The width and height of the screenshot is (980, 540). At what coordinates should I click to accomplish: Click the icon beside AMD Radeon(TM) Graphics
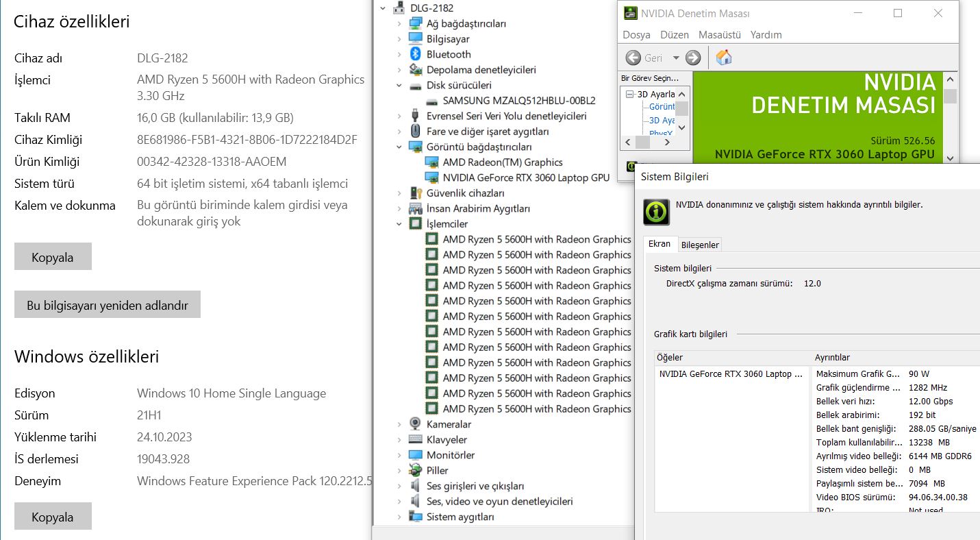point(432,162)
